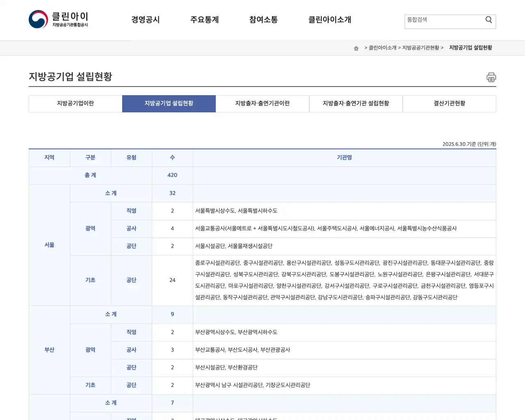The width and height of the screenshot is (525, 420).
Task: Open the 참여소통 menu
Action: pos(263,19)
